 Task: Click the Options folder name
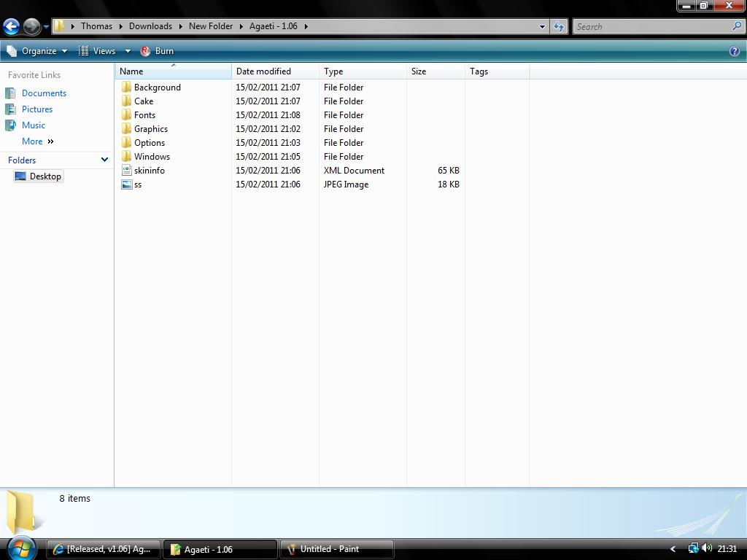point(149,143)
